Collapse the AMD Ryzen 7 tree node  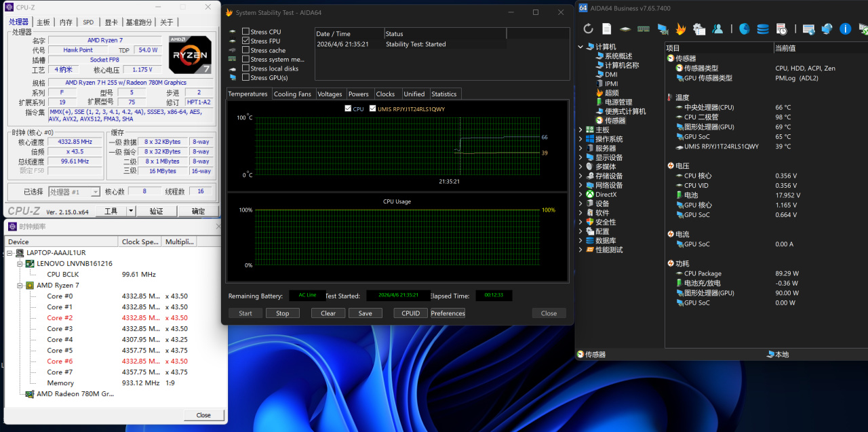(21, 286)
